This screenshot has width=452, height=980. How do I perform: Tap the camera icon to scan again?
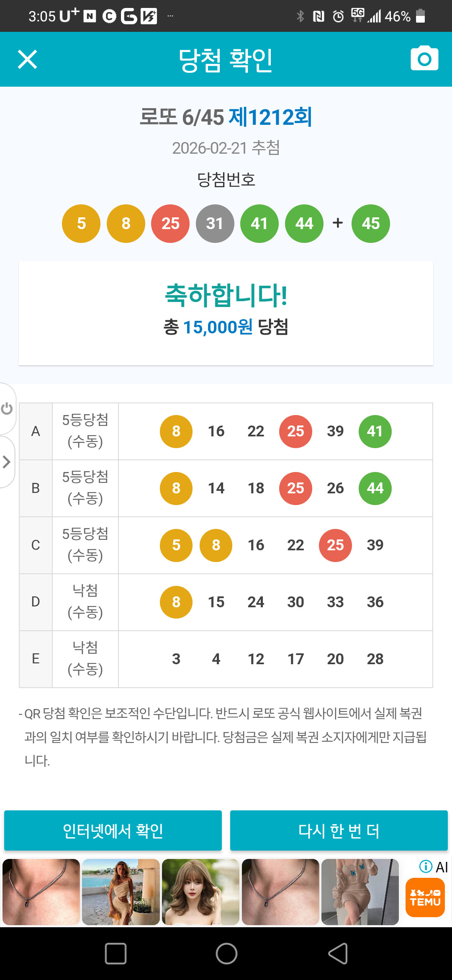[424, 59]
